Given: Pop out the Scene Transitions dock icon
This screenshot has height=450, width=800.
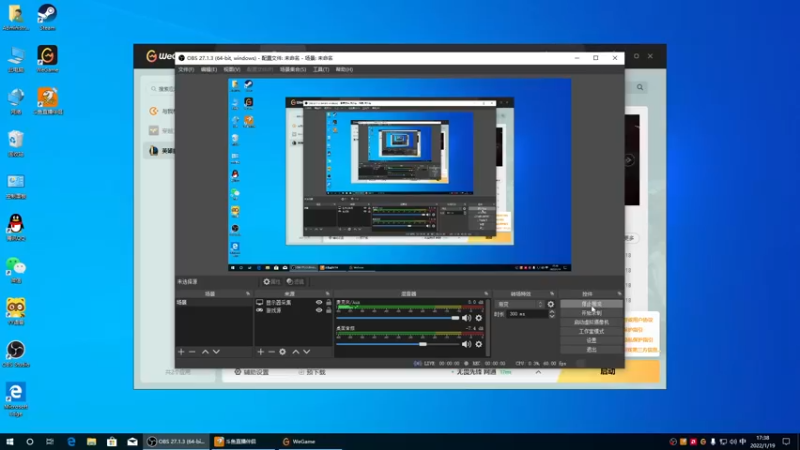Looking at the screenshot, I should click(552, 294).
